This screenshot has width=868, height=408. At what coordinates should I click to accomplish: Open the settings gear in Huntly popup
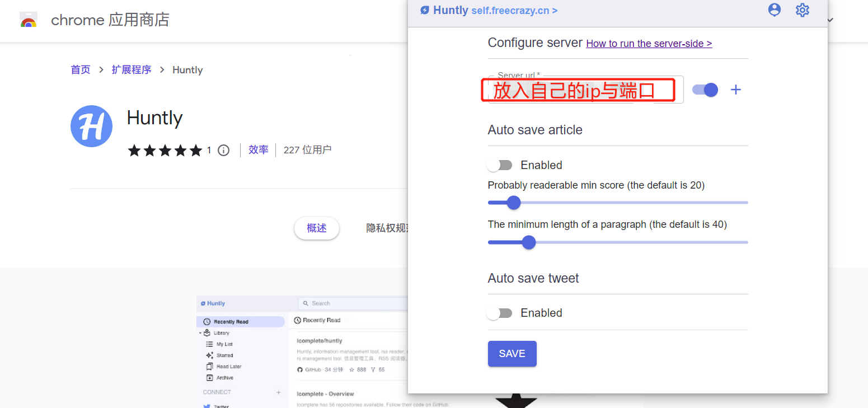click(803, 10)
